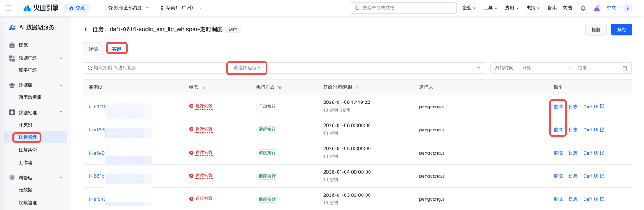Collapse the 湖管理 sidebar section
The width and height of the screenshot is (644, 210).
61,178
